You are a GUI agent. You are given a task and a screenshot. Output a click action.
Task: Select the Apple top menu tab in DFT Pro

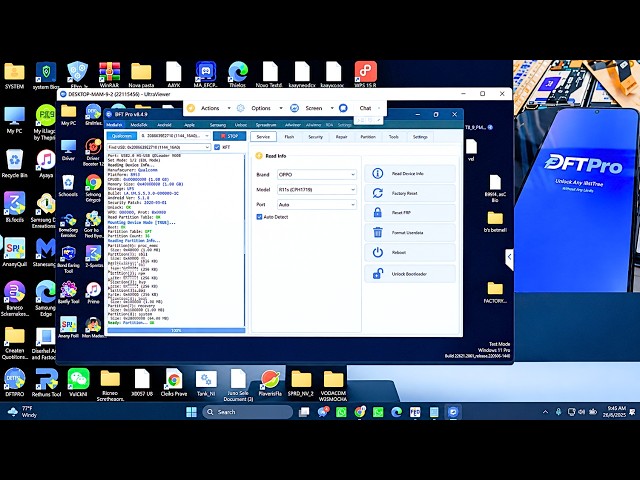coord(189,125)
